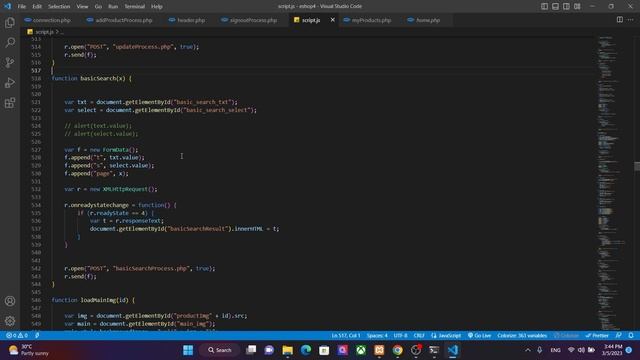This screenshot has width=640, height=360.
Task: Open weather widget 30°C Partly sunny
Action: click(x=29, y=350)
